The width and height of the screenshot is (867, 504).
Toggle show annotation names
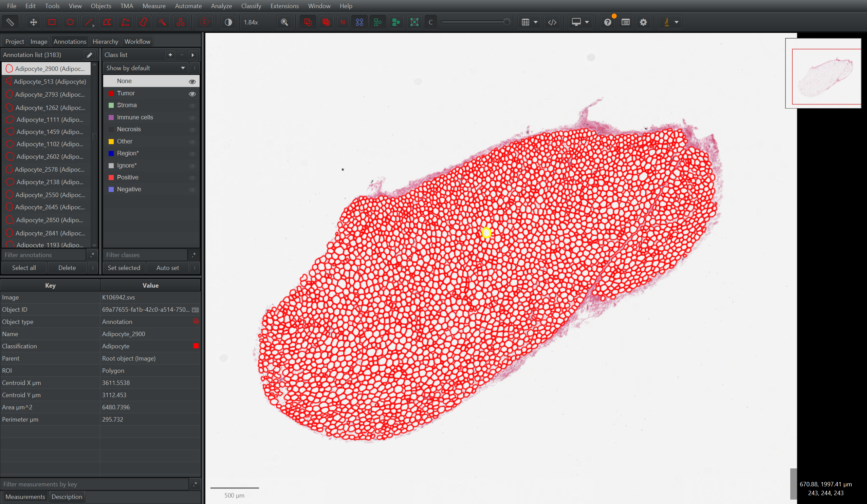(x=343, y=22)
